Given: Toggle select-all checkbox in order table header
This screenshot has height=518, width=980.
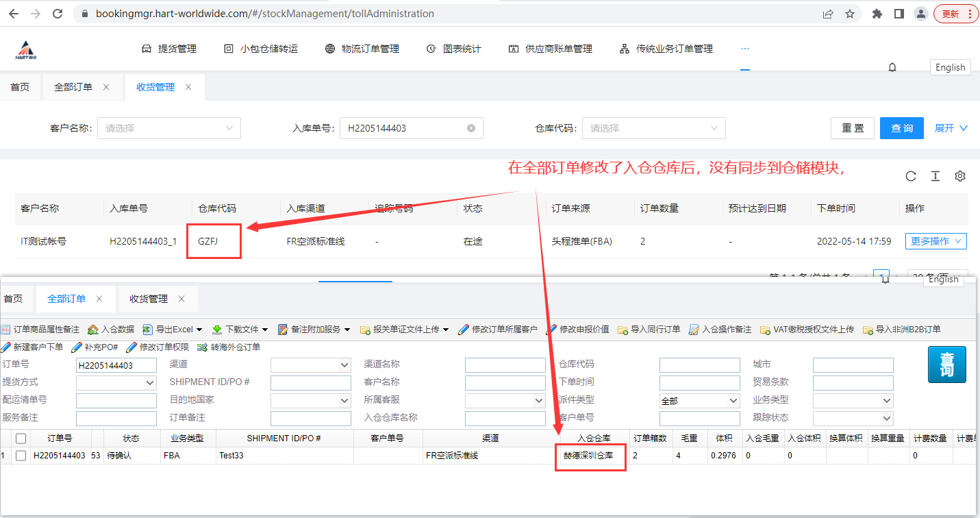Looking at the screenshot, I should [21, 438].
